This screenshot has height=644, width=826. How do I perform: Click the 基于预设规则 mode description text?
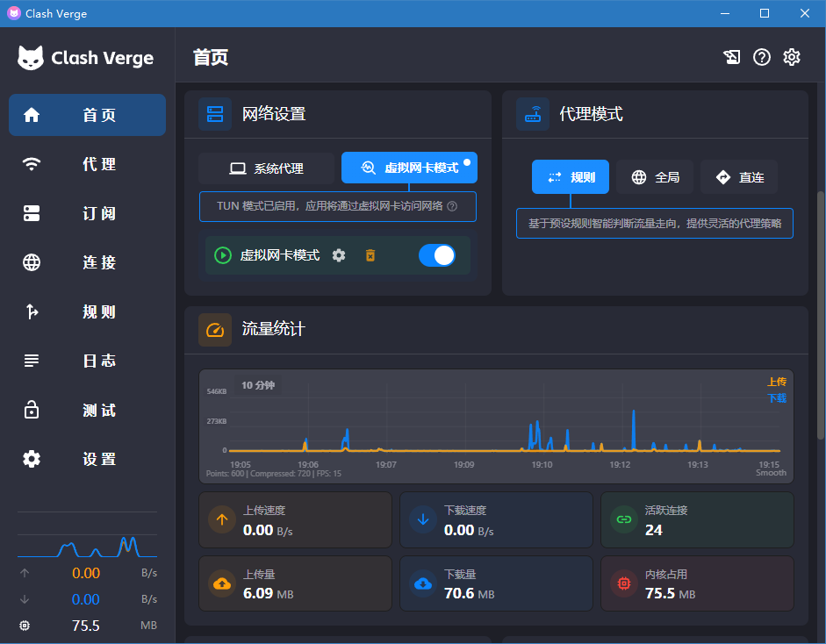[655, 224]
